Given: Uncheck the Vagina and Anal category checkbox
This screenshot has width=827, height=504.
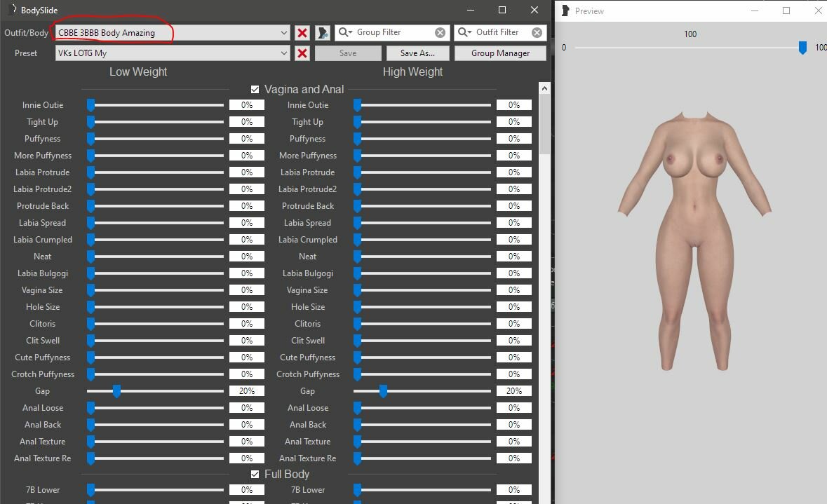Looking at the screenshot, I should [255, 89].
